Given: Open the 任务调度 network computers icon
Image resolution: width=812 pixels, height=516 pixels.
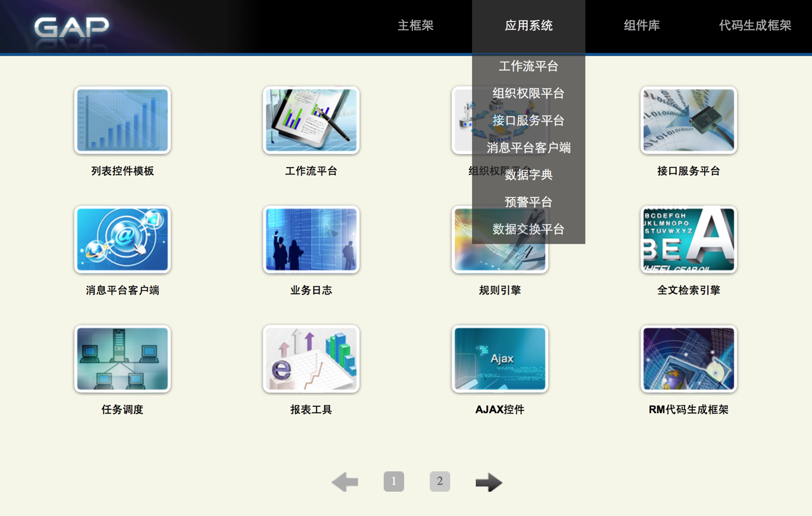Looking at the screenshot, I should click(x=122, y=359).
